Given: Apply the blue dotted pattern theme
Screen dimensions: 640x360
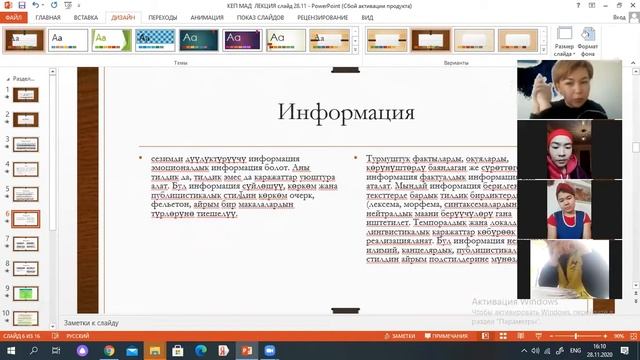Looking at the screenshot, I should point(155,40).
